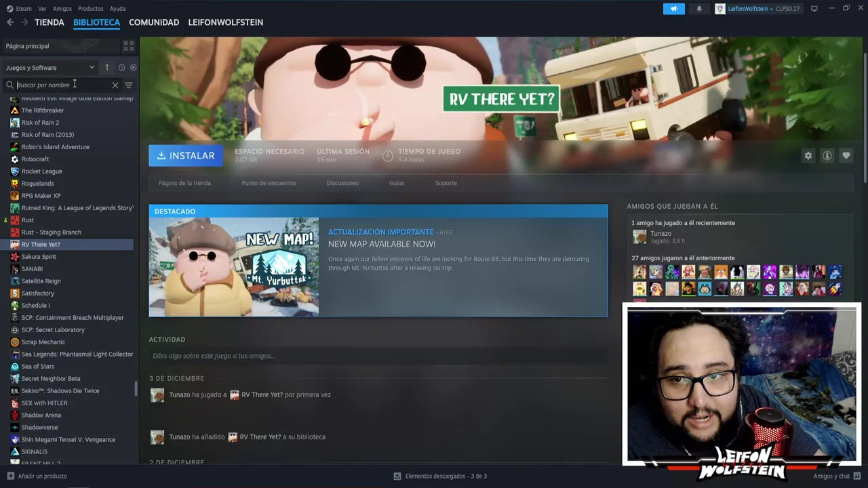
Task: Open the Amigos menu
Action: click(62, 9)
